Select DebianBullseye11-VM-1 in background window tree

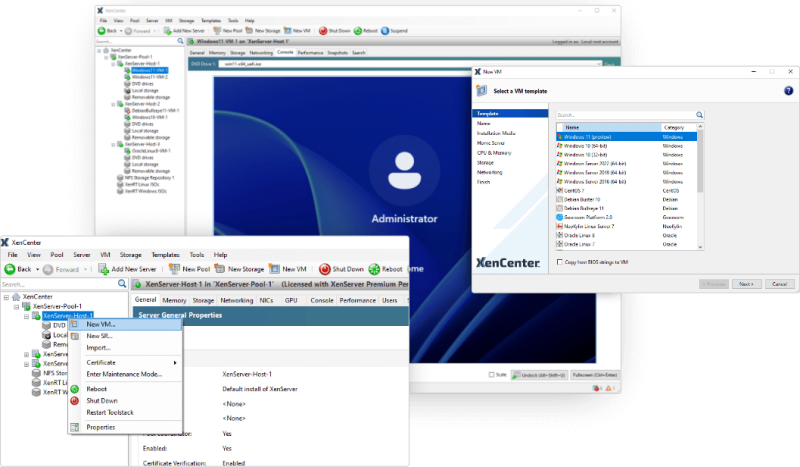click(x=155, y=111)
